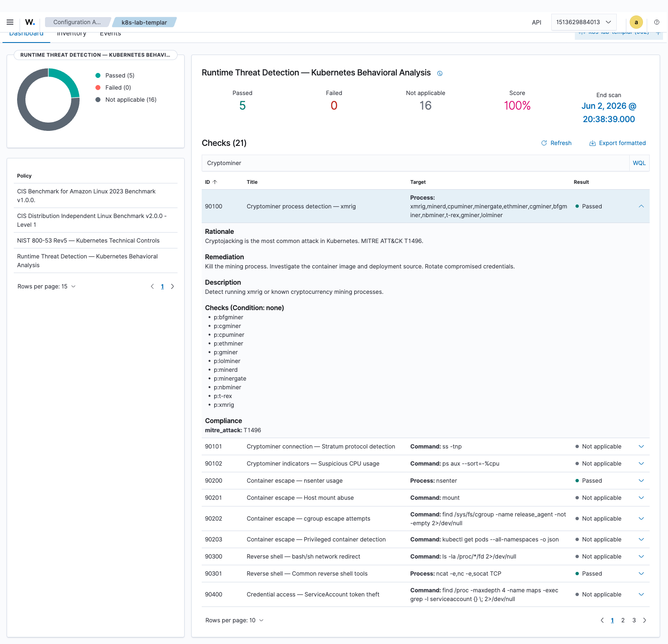Select Runtime Threat Detection policy row
668x644 pixels.
[95, 261]
